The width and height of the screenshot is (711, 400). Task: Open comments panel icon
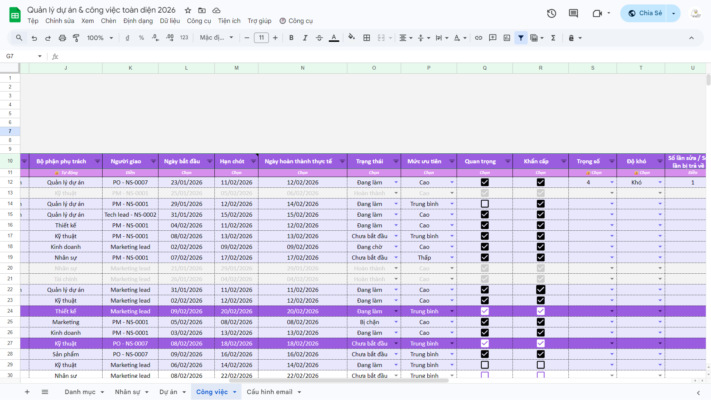tap(574, 13)
